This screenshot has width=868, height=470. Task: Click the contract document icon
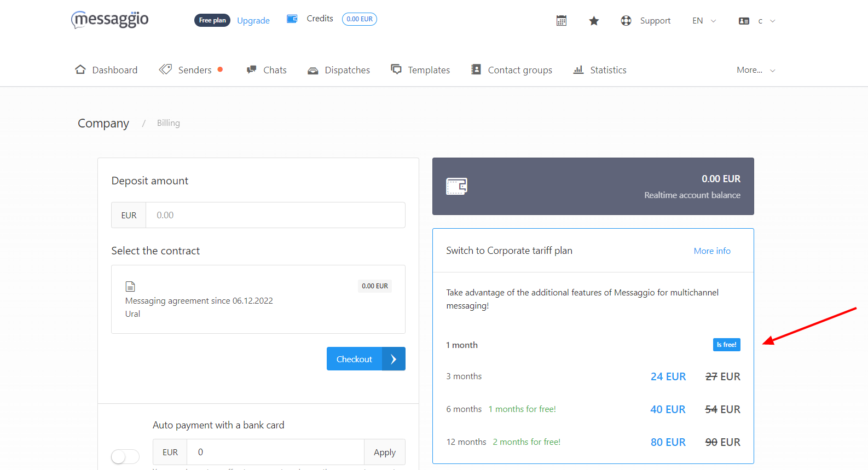point(130,286)
